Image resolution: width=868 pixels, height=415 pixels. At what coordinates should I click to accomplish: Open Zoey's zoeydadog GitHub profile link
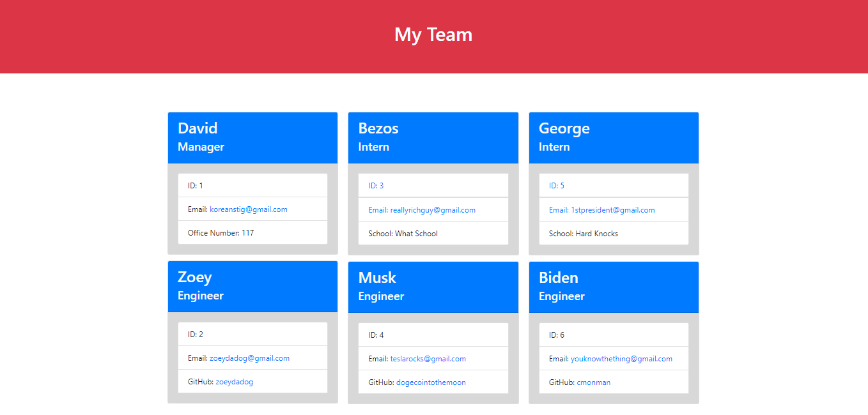pos(233,381)
